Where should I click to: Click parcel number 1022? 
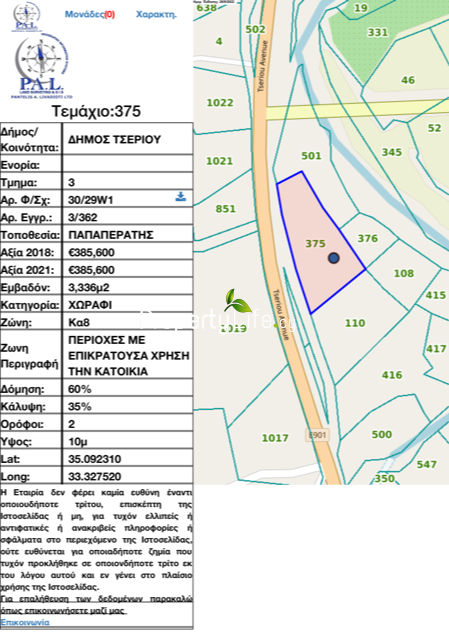[x=220, y=102]
